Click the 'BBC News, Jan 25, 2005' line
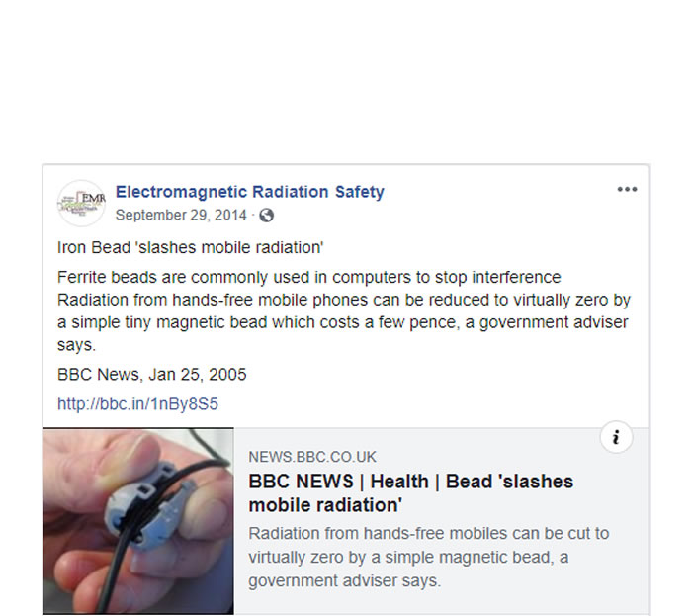 tap(151, 375)
